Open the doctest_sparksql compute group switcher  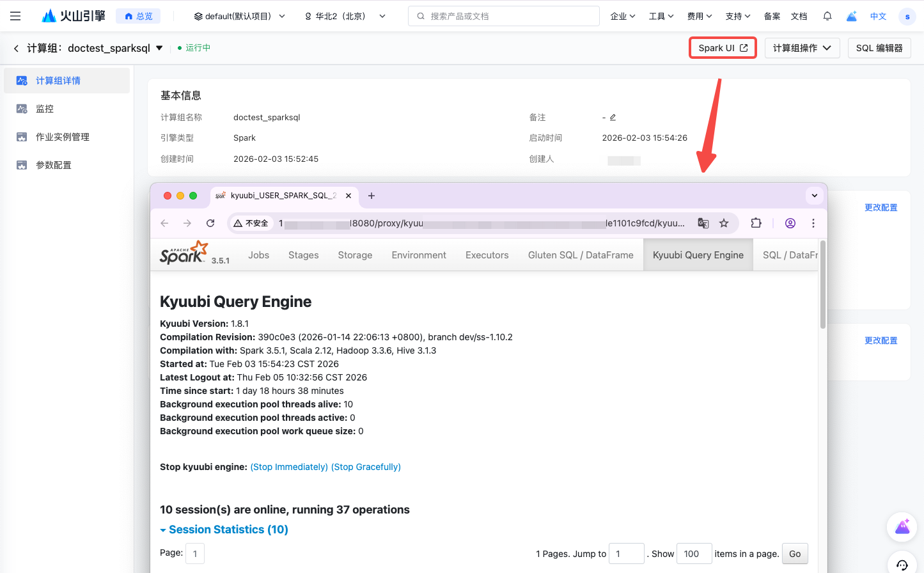tap(159, 48)
